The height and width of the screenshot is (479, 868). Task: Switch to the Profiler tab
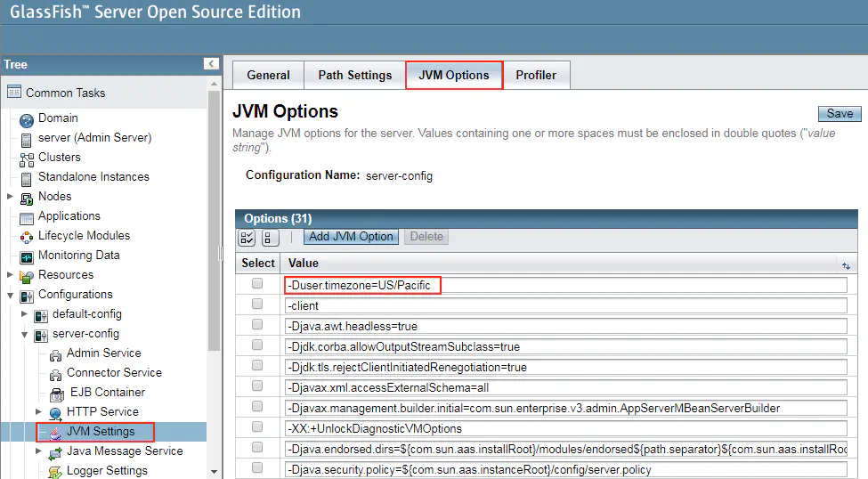click(x=536, y=76)
